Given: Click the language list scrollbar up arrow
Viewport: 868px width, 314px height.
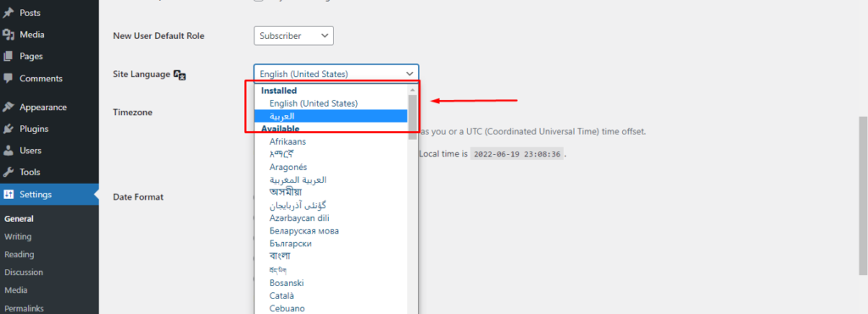Looking at the screenshot, I should pyautogui.click(x=413, y=89).
